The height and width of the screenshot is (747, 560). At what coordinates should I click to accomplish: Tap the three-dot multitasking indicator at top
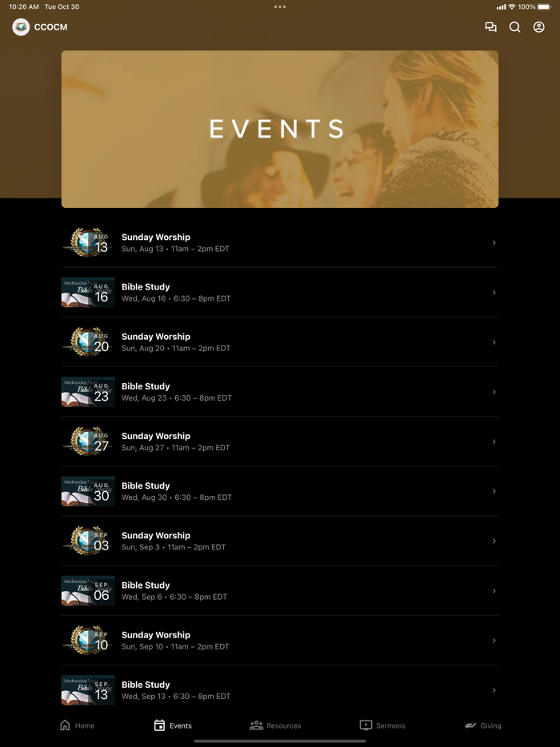(x=280, y=6)
